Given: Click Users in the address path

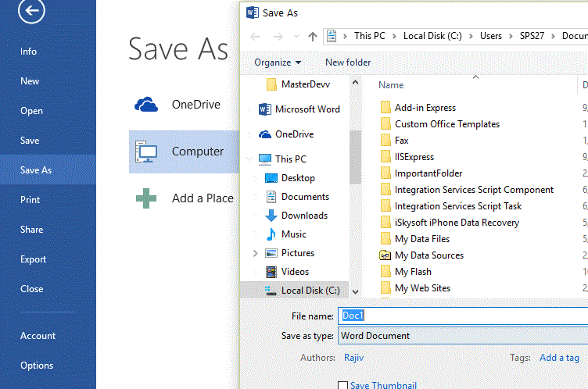Looking at the screenshot, I should point(491,36).
